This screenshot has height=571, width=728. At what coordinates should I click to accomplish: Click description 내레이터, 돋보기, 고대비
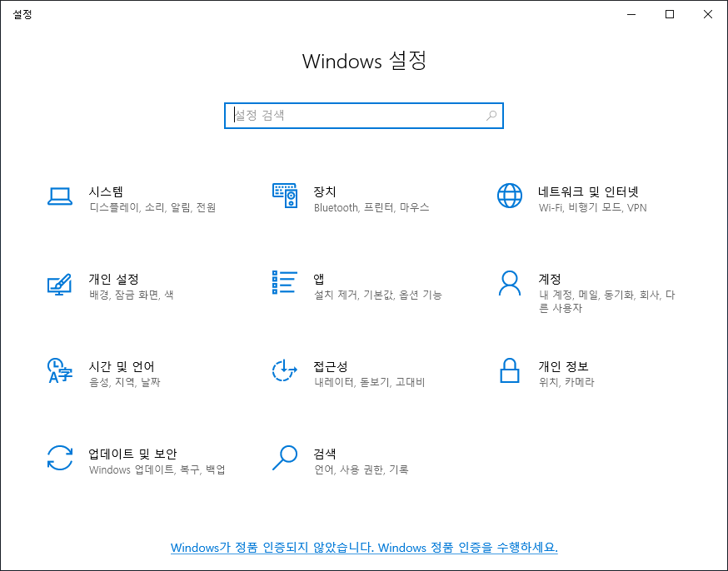tap(370, 382)
